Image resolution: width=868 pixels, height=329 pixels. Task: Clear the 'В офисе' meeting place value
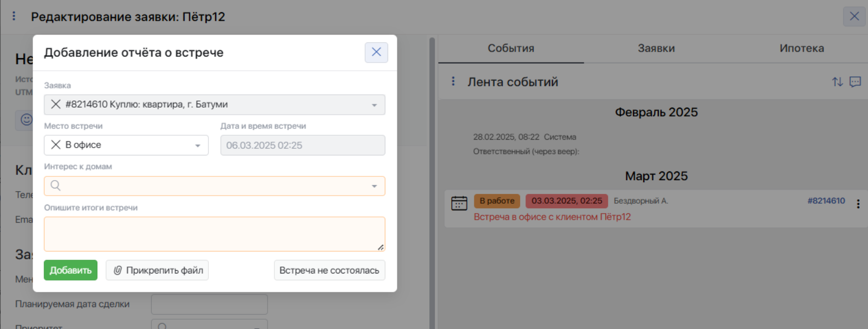[x=56, y=145]
